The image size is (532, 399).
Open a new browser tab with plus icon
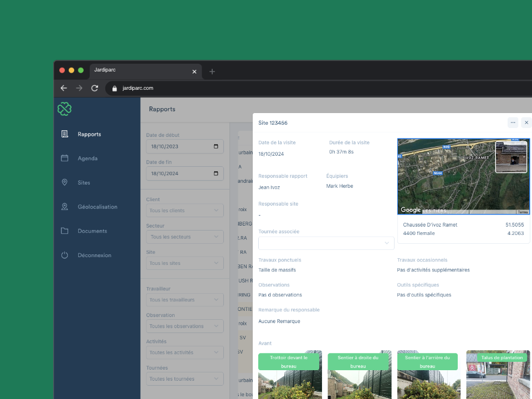tap(212, 71)
